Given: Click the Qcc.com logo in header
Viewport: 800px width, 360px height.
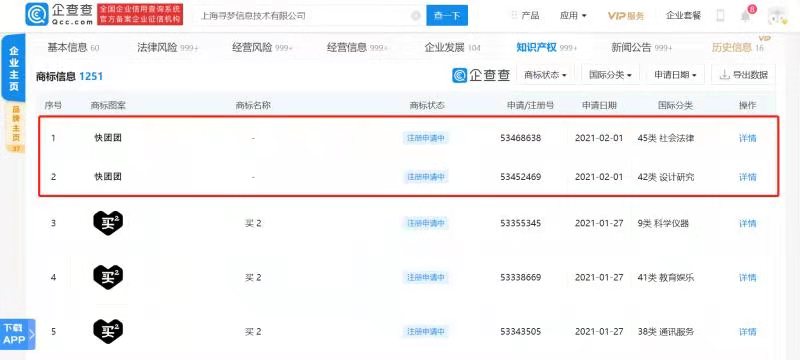Looking at the screenshot, I should click(x=60, y=14).
